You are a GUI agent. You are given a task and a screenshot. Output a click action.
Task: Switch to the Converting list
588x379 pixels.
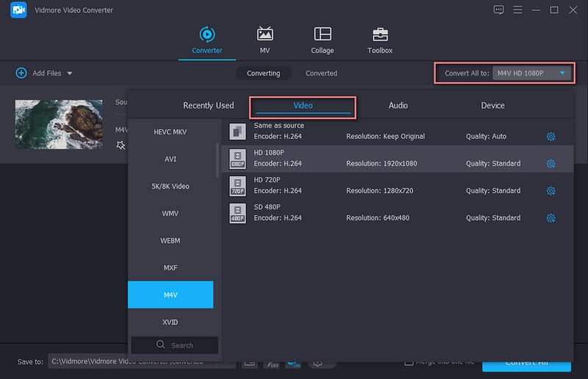tap(263, 73)
